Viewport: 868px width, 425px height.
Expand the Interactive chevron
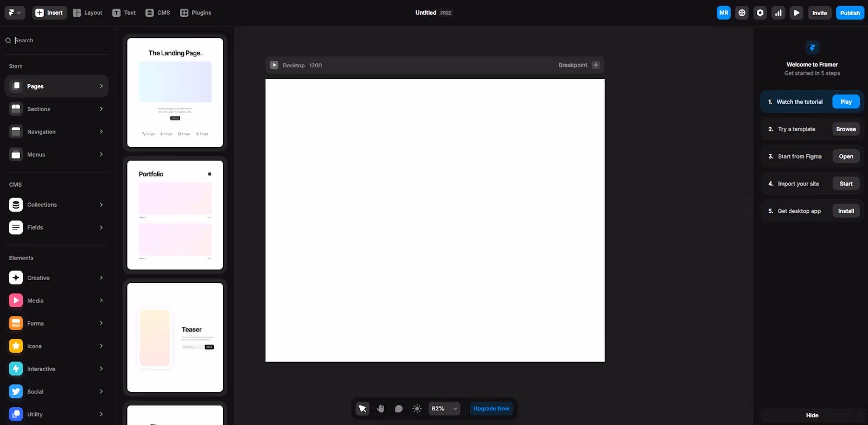tap(101, 369)
